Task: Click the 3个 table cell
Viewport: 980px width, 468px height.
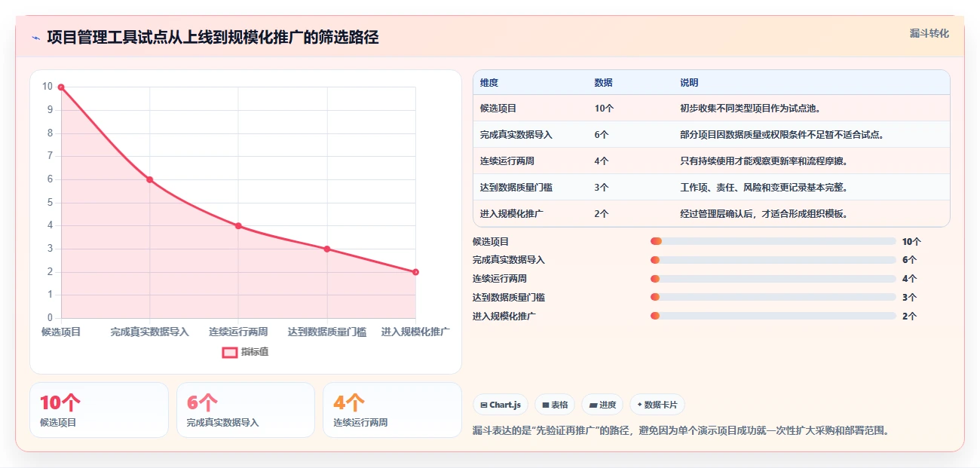Action: click(x=602, y=188)
